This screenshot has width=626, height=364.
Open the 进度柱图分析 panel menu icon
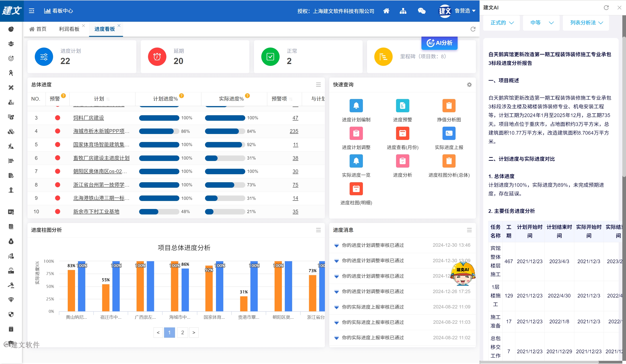point(318,230)
